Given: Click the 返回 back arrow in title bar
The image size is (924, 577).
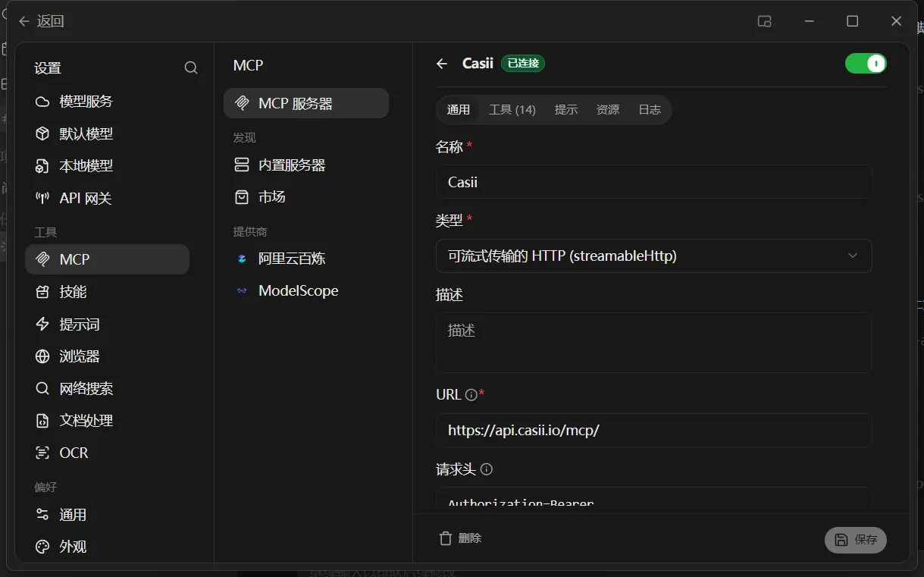Looking at the screenshot, I should (x=24, y=21).
